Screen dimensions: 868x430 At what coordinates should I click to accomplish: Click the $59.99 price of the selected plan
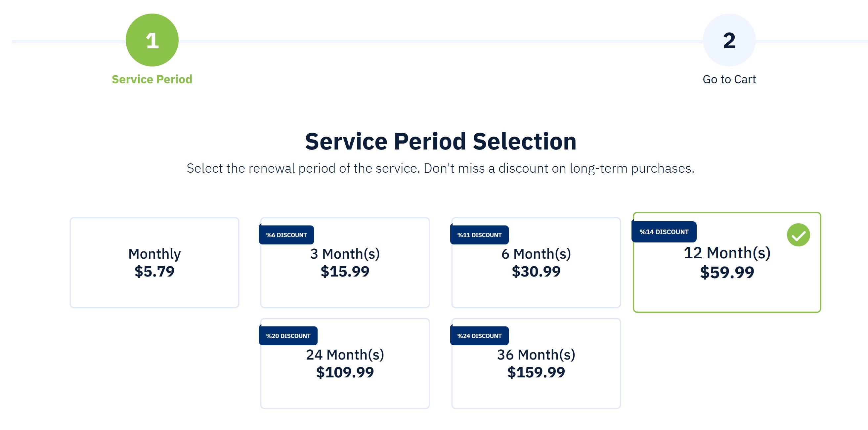click(x=727, y=272)
